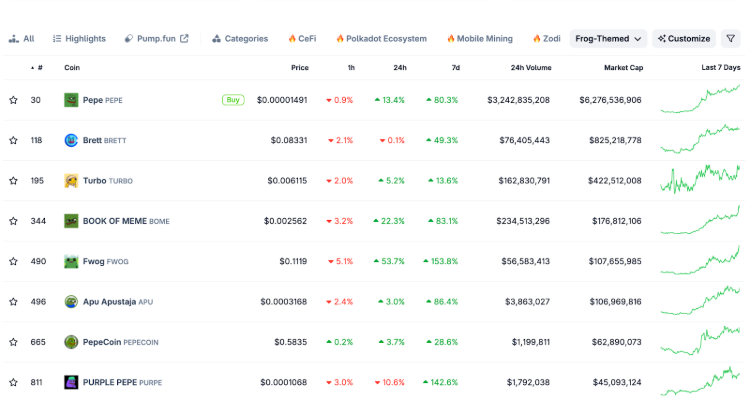Favorite Brett with its star icon

coord(13,140)
